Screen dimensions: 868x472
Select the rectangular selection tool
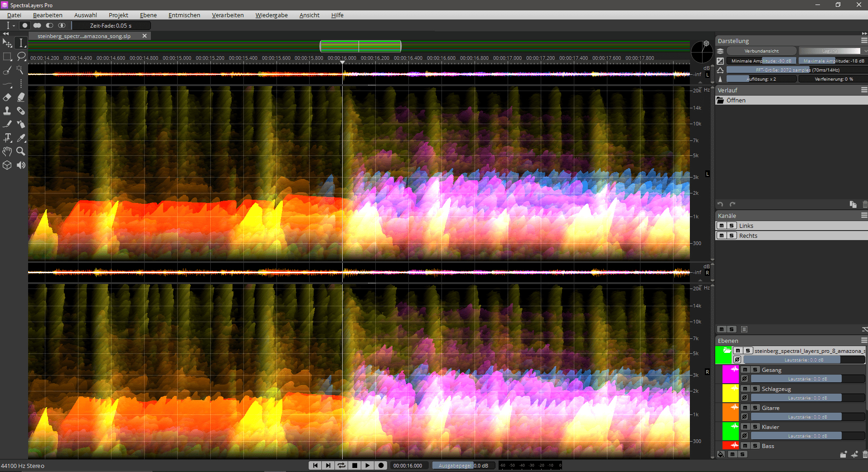[x=7, y=57]
